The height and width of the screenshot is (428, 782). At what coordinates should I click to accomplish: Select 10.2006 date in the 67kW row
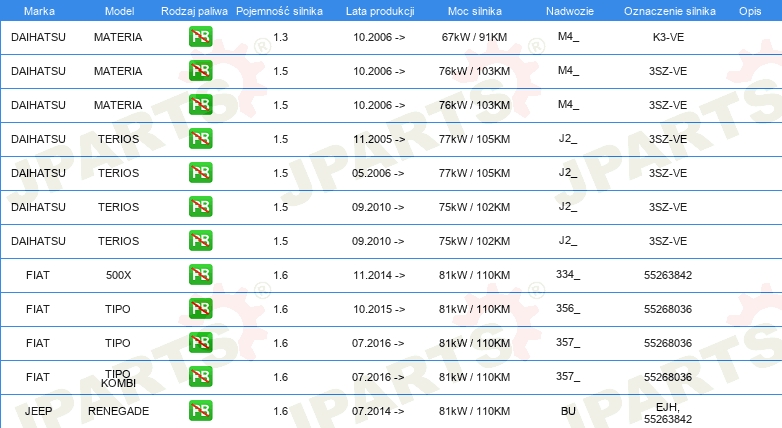[x=379, y=37]
